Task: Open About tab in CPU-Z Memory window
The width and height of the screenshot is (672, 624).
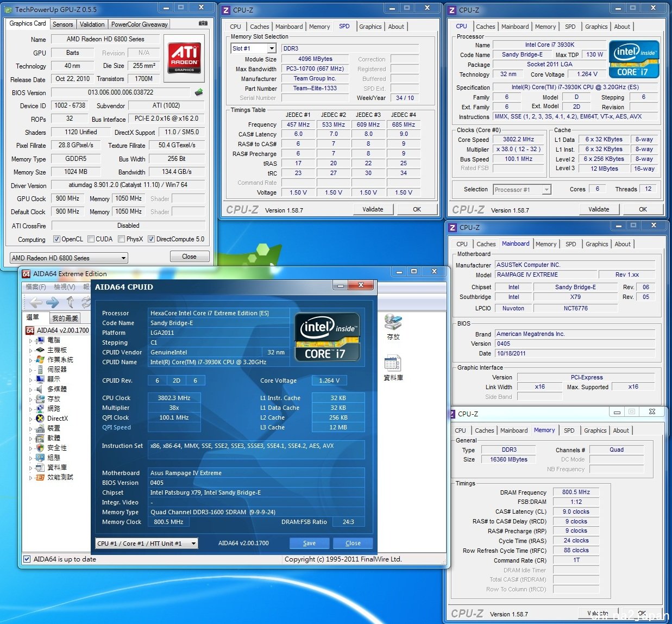Action: (621, 430)
